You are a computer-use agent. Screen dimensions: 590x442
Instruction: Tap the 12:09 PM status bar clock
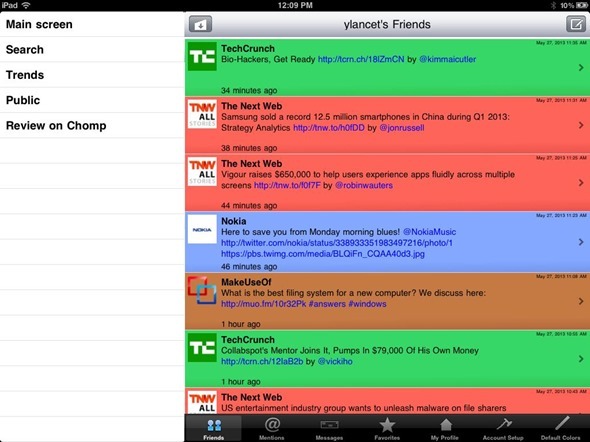[x=295, y=5]
